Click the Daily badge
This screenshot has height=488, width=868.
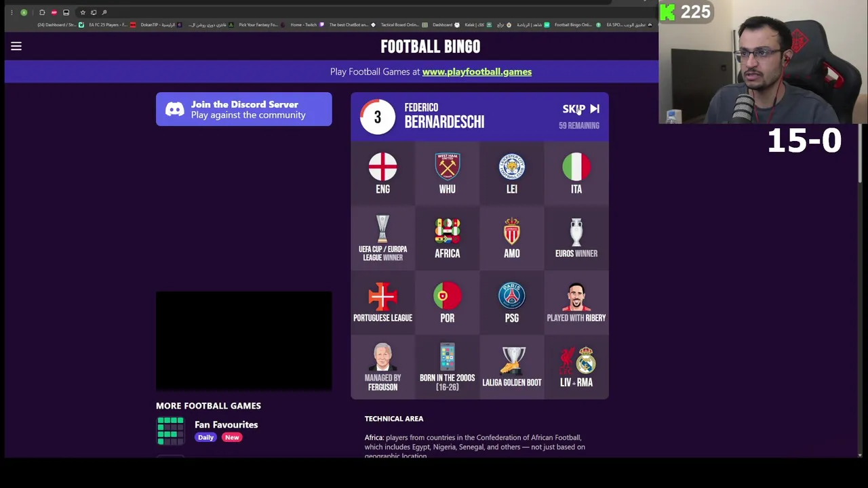pyautogui.click(x=205, y=437)
